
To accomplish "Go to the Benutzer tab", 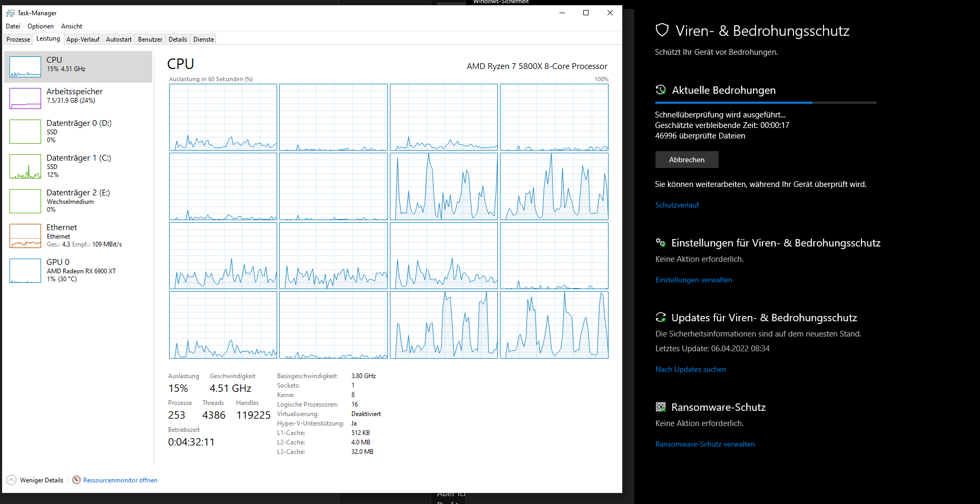I will (150, 39).
